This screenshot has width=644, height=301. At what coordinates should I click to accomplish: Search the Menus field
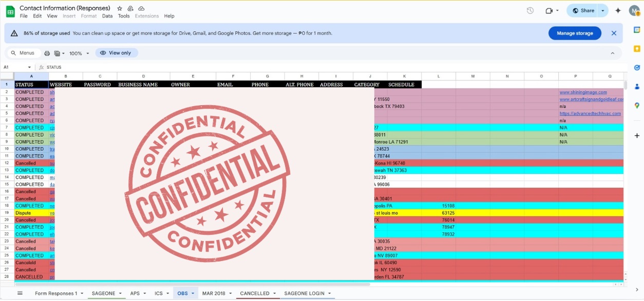pos(23,53)
